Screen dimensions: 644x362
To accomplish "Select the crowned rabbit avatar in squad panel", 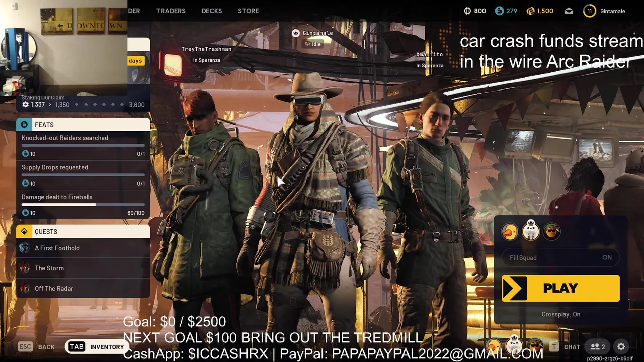I will (x=531, y=231).
